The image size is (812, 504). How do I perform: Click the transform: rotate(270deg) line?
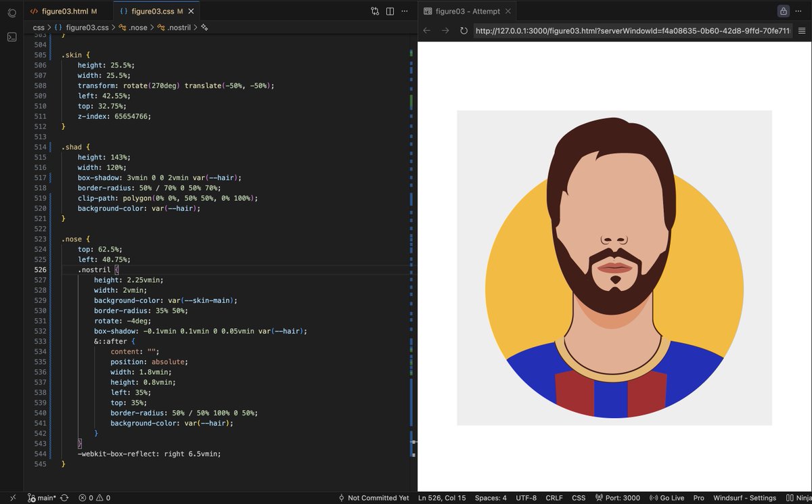[x=176, y=86]
